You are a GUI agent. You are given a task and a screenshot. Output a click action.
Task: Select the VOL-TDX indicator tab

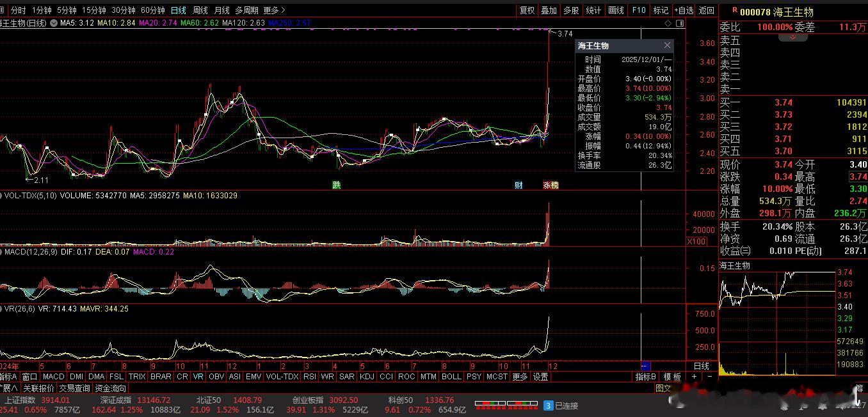click(x=282, y=377)
